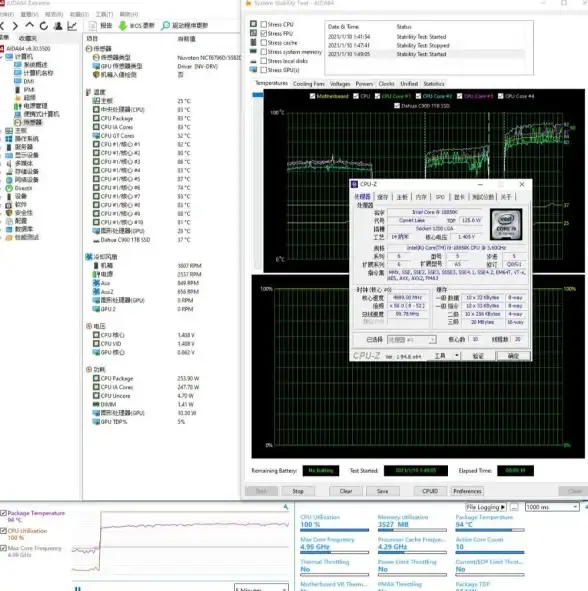The image size is (588, 591).
Task: Open the graph chart toolbar icon
Action: tap(72, 26)
